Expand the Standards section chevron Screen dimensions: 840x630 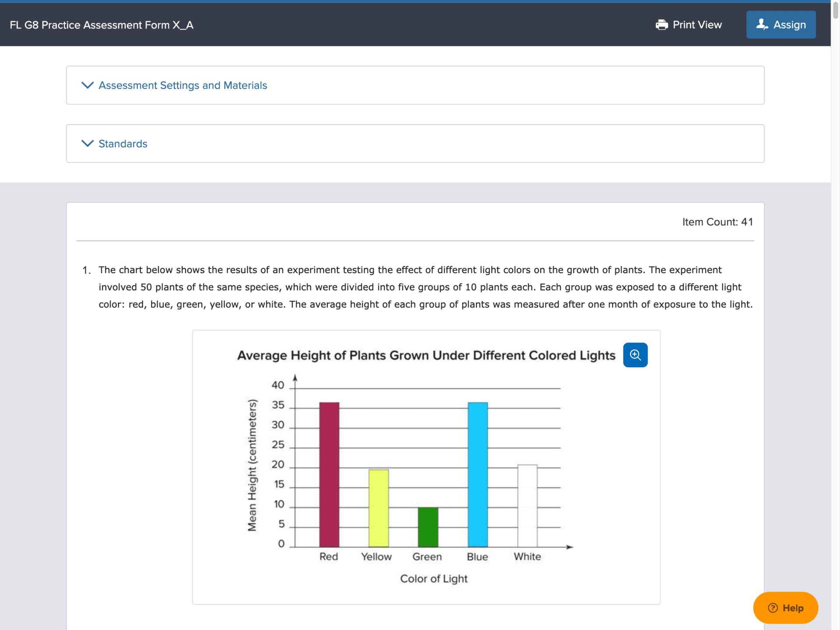[x=87, y=144]
